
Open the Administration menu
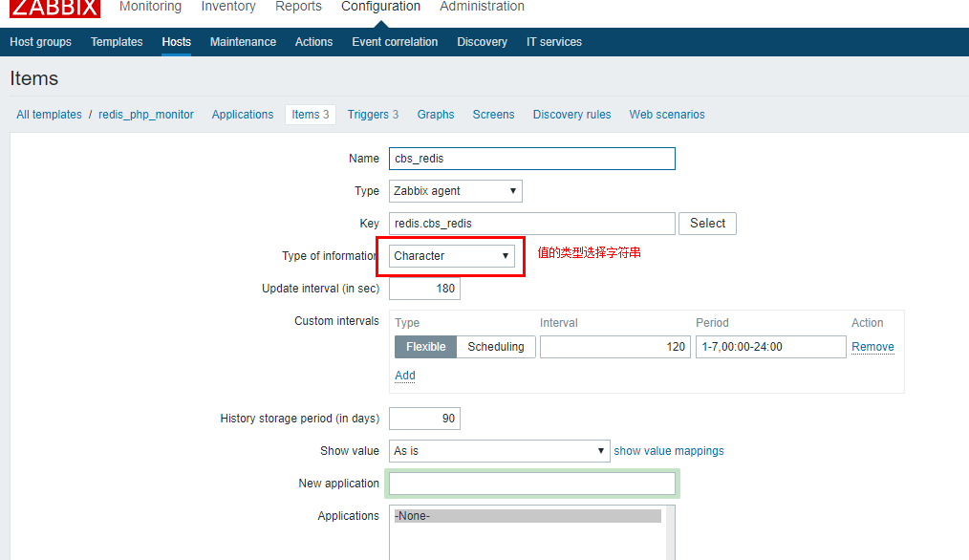click(x=482, y=6)
